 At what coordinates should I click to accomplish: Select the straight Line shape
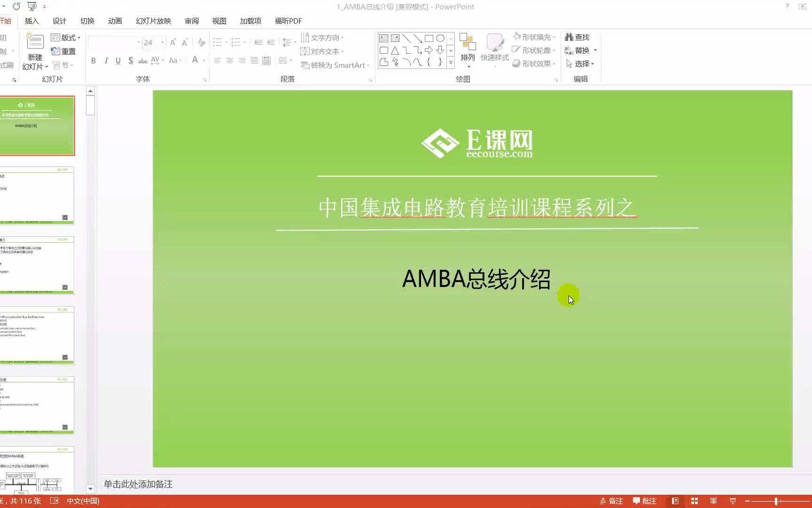406,39
